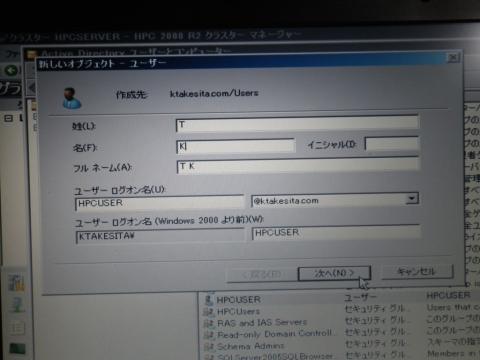This screenshot has height=360, width=480.
Task: Select the Read-only Domain Controllers row
Action: (x=340, y=334)
